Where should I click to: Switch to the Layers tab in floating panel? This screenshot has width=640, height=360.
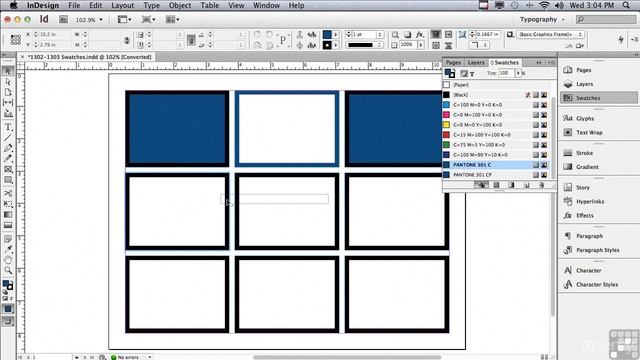click(x=476, y=62)
